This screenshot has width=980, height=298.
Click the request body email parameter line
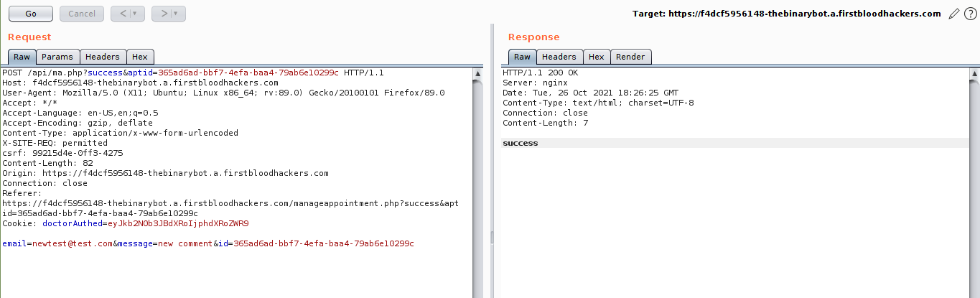[208, 243]
